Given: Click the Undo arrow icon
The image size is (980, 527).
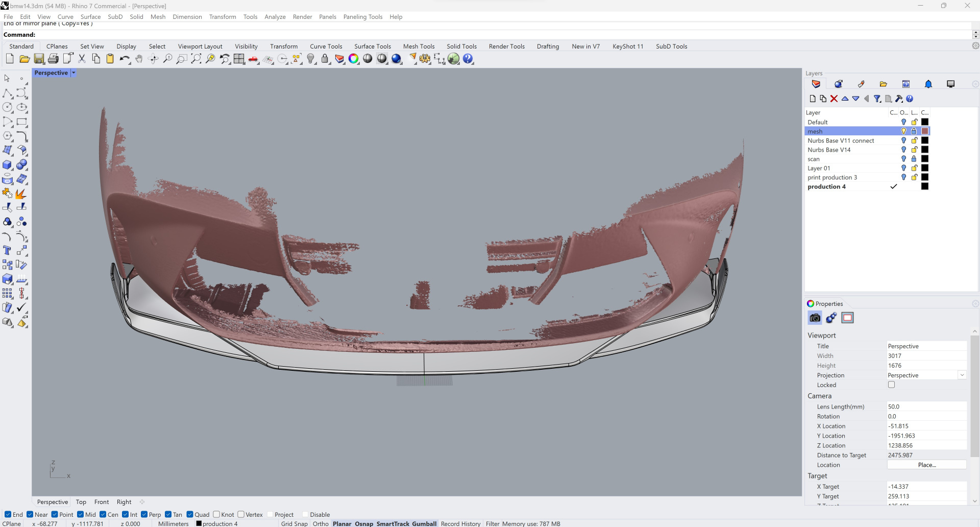Looking at the screenshot, I should coord(124,59).
